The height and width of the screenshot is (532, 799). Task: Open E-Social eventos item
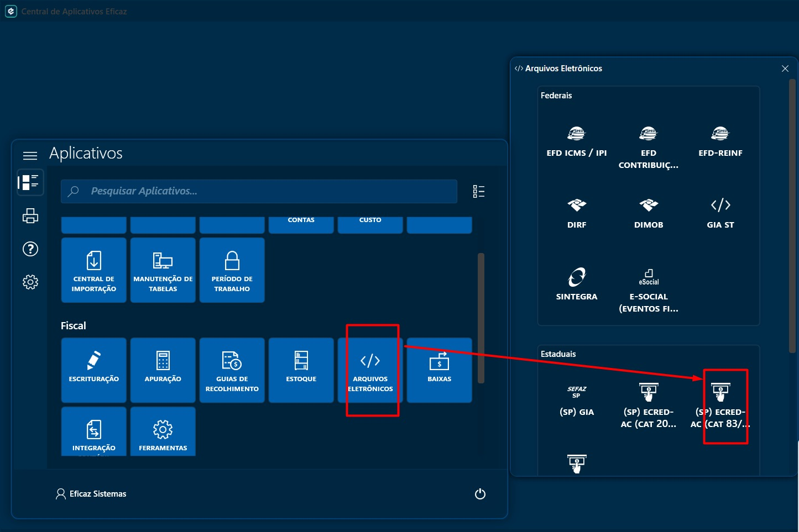pos(648,289)
